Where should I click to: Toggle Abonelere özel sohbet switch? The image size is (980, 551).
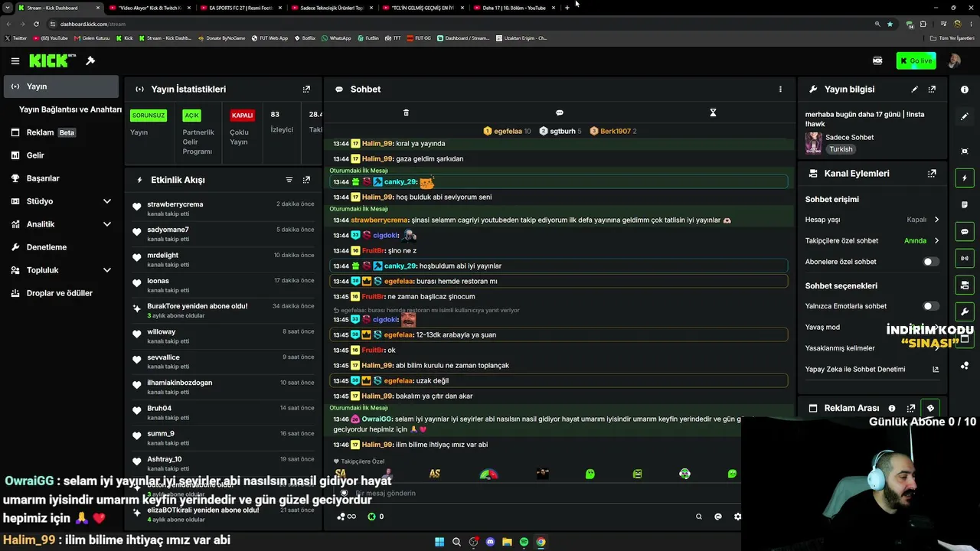930,262
